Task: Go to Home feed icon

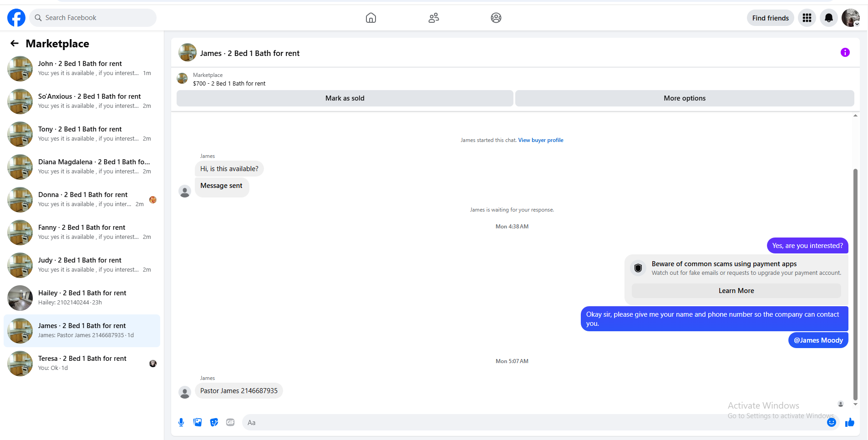Action: (x=371, y=18)
